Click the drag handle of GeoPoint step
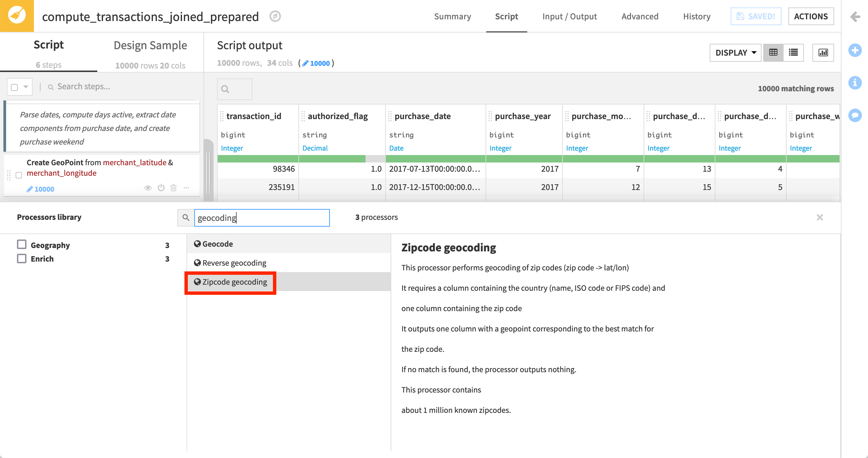The image size is (868, 458). [x=9, y=175]
